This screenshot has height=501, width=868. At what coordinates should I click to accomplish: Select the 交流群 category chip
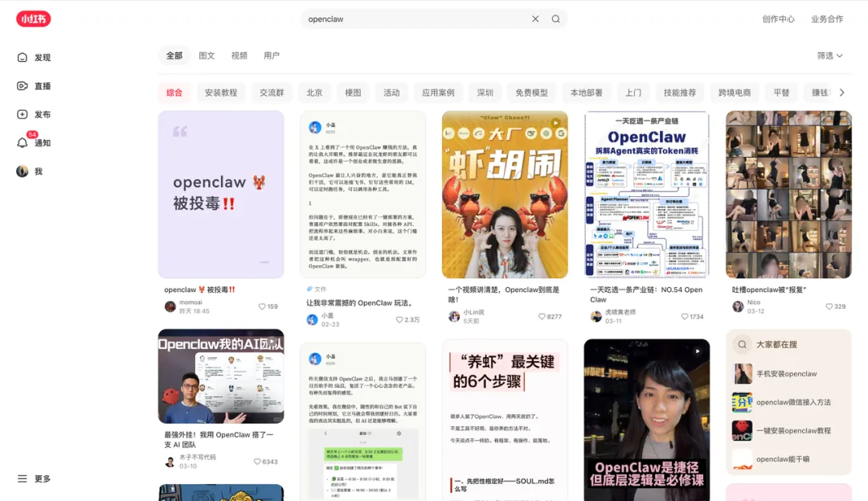(272, 92)
